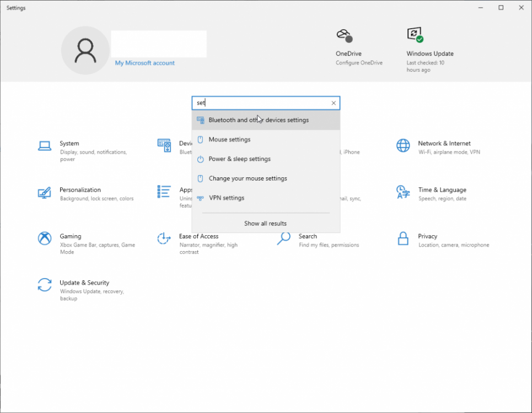Screen dimensions: 532x413
Task: Click the OneDrive label
Action: pos(348,53)
